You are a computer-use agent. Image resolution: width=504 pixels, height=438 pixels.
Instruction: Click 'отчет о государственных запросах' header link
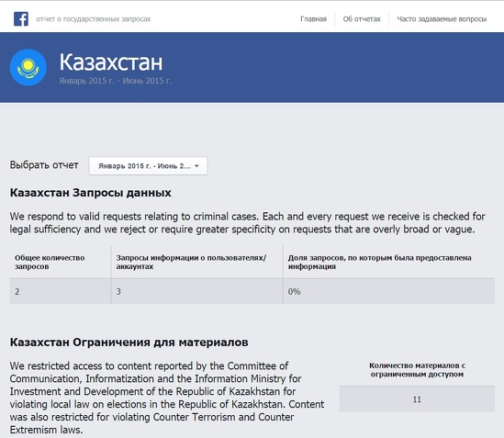coord(94,19)
